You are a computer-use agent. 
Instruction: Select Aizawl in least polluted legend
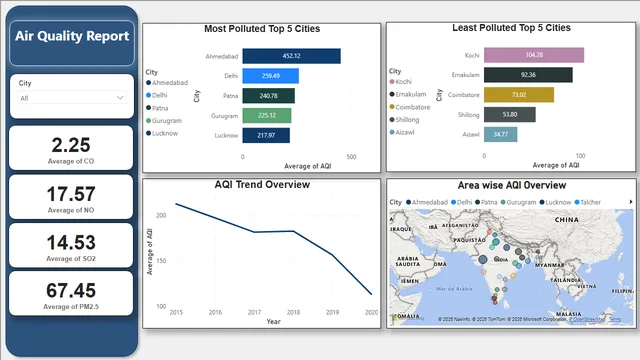(402, 132)
